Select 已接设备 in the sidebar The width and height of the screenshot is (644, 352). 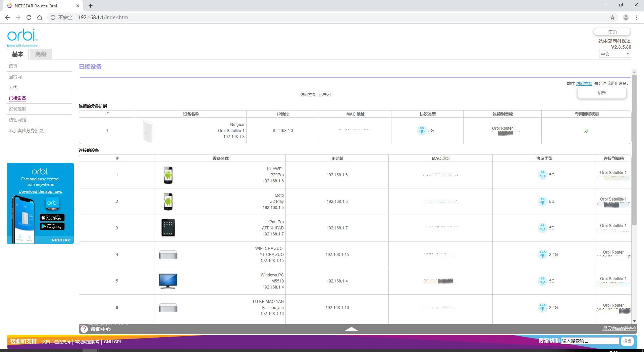(x=17, y=98)
